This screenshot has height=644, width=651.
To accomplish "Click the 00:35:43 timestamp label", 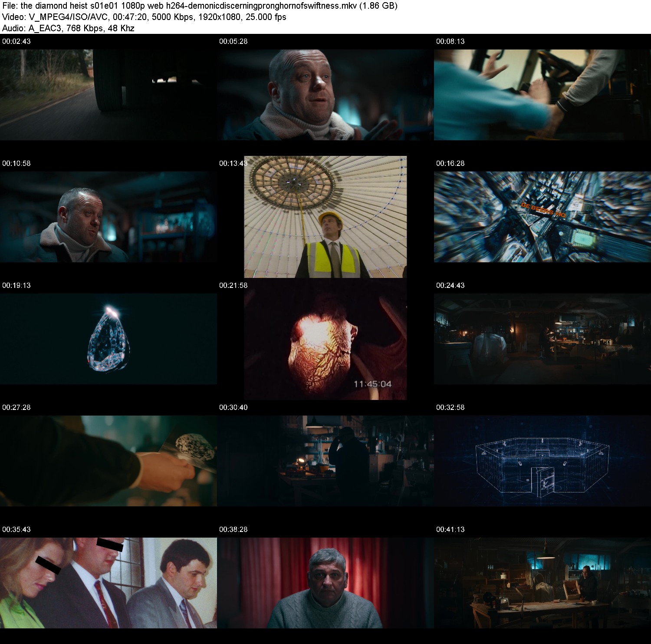I will click(16, 529).
